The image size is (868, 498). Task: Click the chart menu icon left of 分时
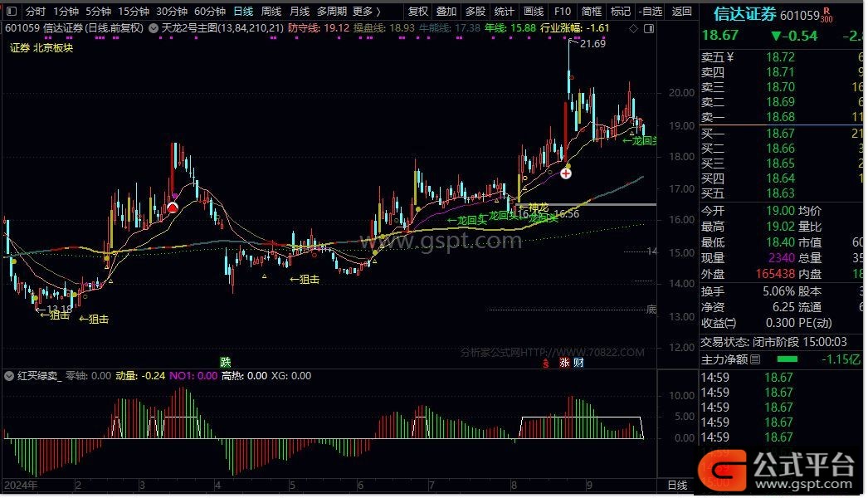pyautogui.click(x=11, y=12)
